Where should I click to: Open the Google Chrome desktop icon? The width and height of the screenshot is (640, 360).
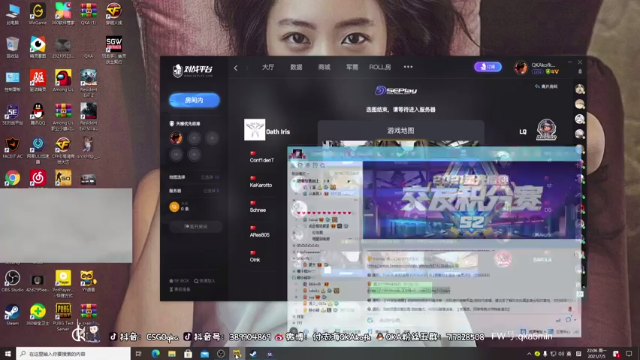[12, 178]
